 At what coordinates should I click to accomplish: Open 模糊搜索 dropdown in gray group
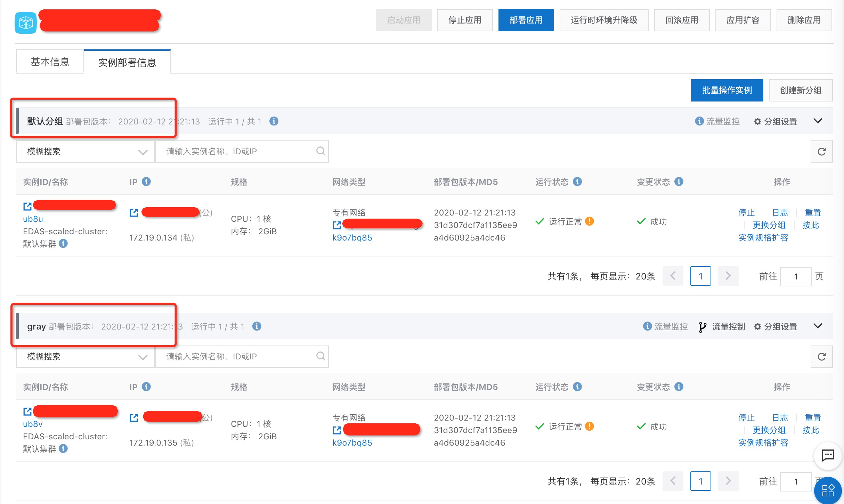(x=85, y=357)
